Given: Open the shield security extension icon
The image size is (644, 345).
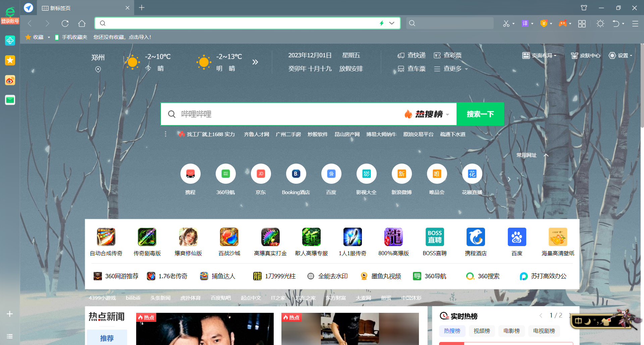Looking at the screenshot, I should pos(544,23).
